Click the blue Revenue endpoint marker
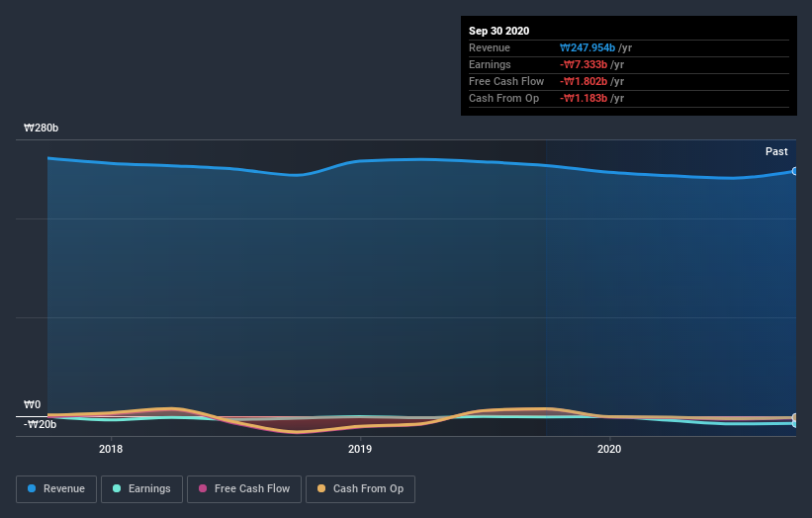Image resolution: width=812 pixels, height=518 pixels. (x=795, y=171)
